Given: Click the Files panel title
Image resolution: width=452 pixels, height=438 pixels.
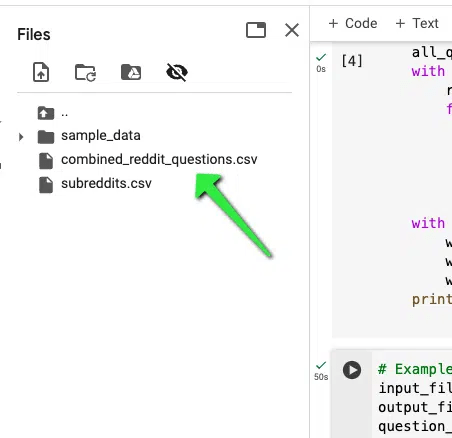Looking at the screenshot, I should (34, 34).
